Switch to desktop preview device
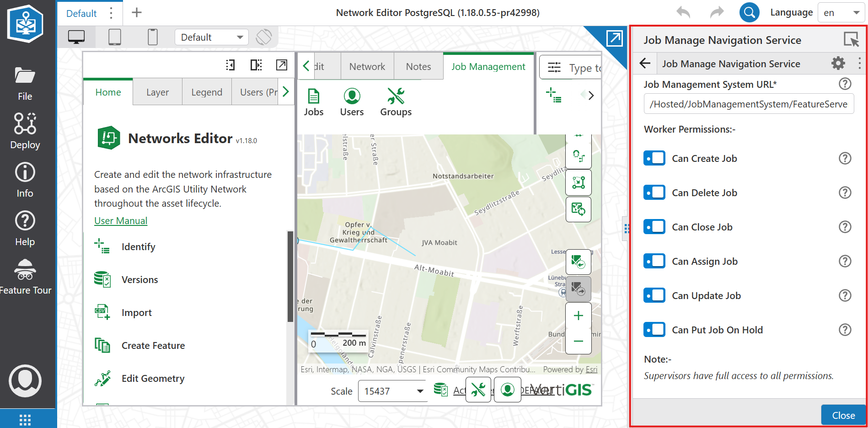This screenshot has height=428, width=868. pyautogui.click(x=76, y=37)
